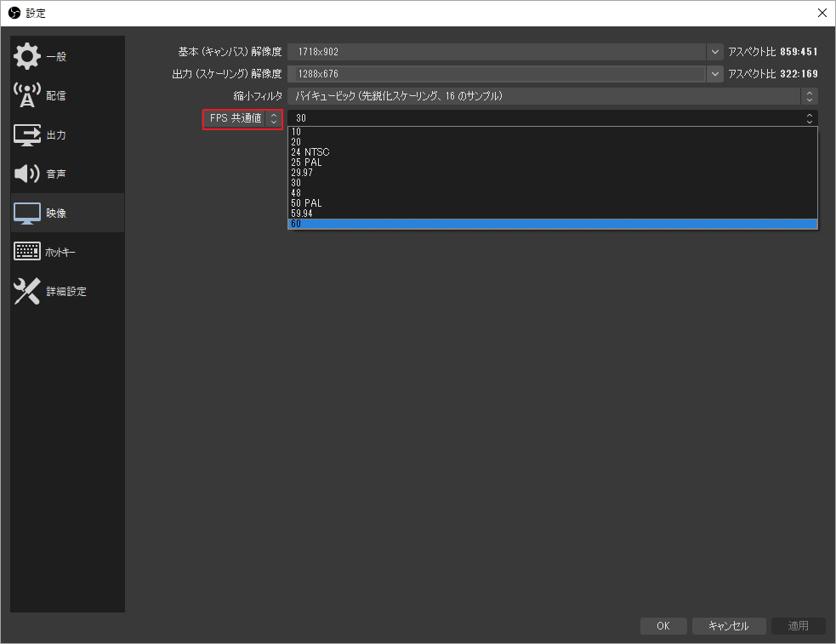Open the ホットキー keyboard icon
836x644 pixels.
(x=26, y=252)
